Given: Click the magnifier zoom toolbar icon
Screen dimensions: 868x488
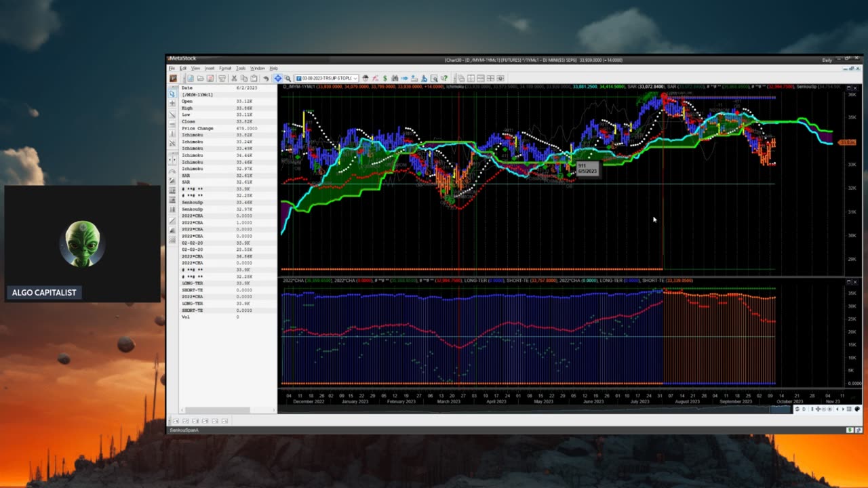Looking at the screenshot, I should (288, 78).
